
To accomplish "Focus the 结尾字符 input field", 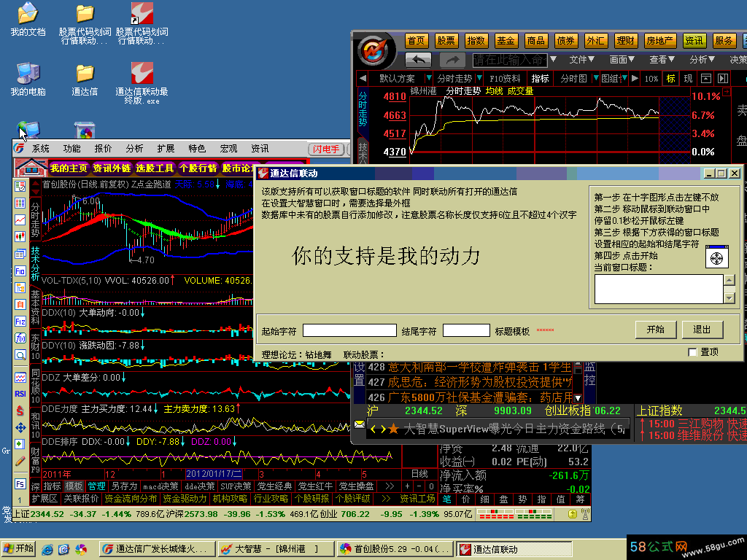I will [x=466, y=330].
